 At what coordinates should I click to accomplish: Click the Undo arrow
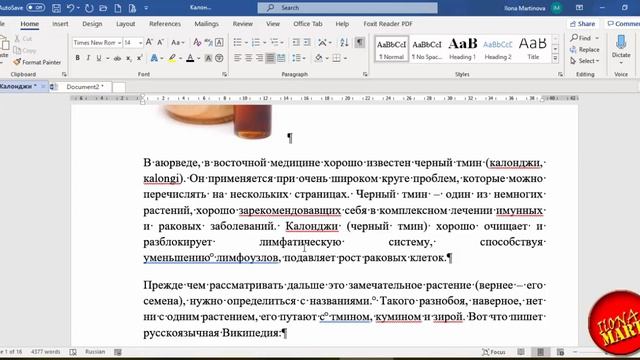[71, 8]
